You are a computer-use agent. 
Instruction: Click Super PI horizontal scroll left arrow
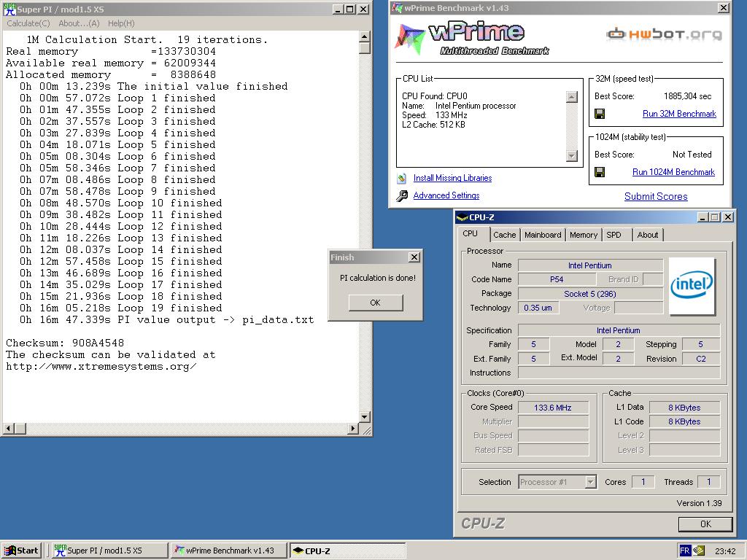tap(8, 429)
